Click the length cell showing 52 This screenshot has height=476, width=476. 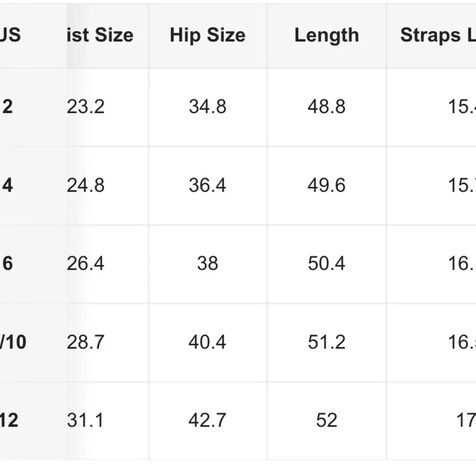pyautogui.click(x=327, y=420)
